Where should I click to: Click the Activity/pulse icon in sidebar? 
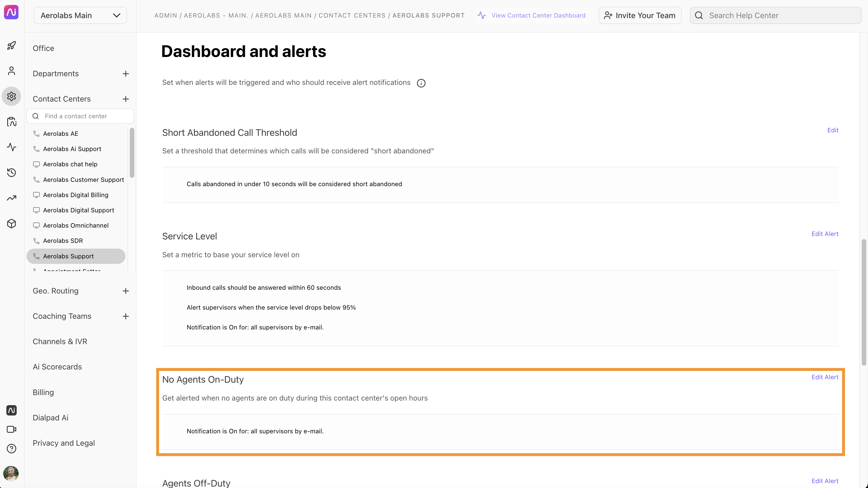point(11,147)
